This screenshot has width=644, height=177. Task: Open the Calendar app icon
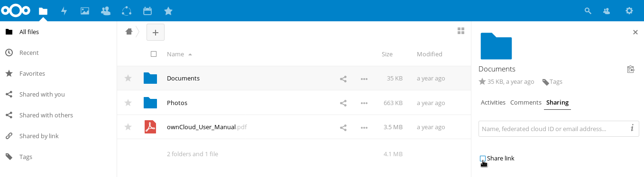click(x=147, y=11)
